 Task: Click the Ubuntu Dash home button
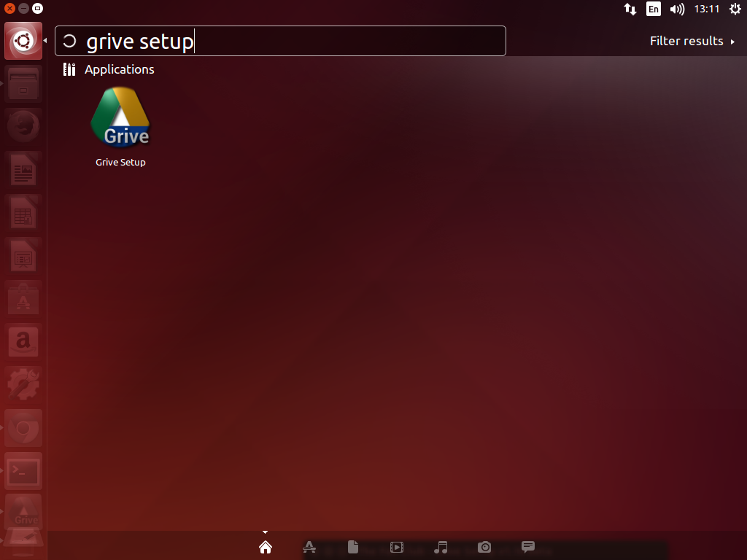click(x=23, y=41)
